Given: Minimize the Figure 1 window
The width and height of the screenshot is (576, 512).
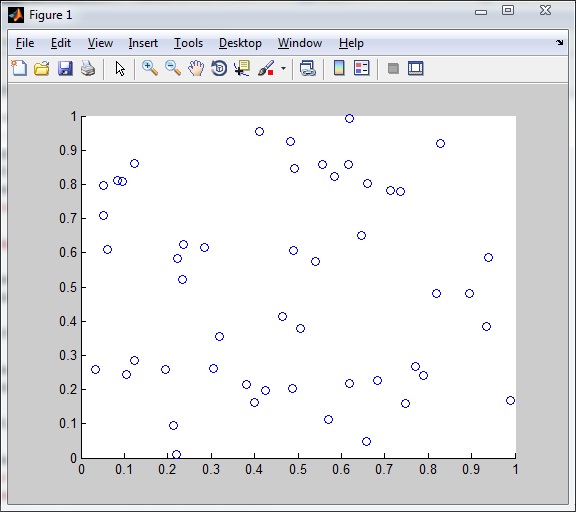Looking at the screenshot, I should pyautogui.click(x=480, y=12).
